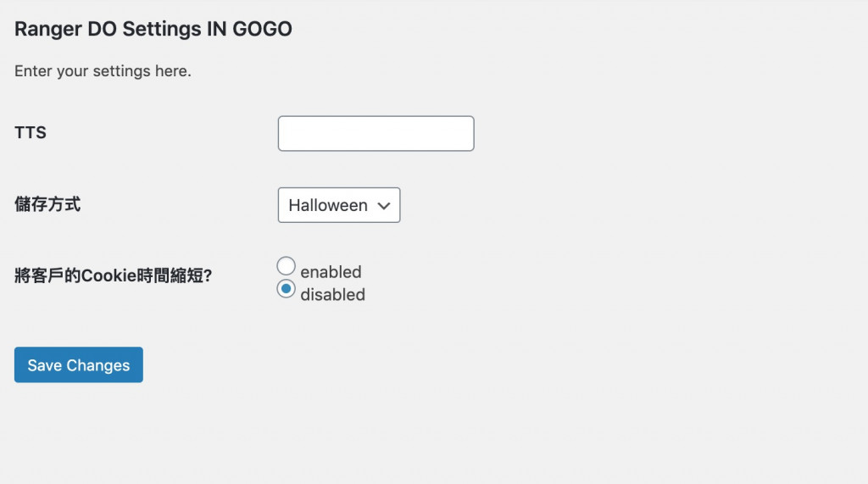Click the word 'Halloween' in the select box
868x484 pixels.
click(328, 205)
